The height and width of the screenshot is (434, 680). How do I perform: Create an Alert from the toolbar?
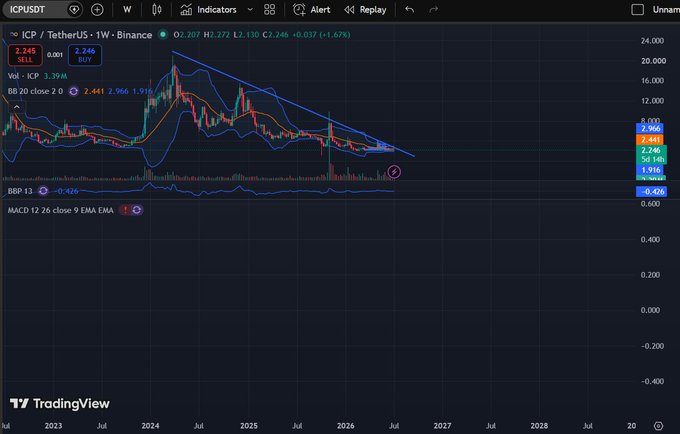point(311,10)
